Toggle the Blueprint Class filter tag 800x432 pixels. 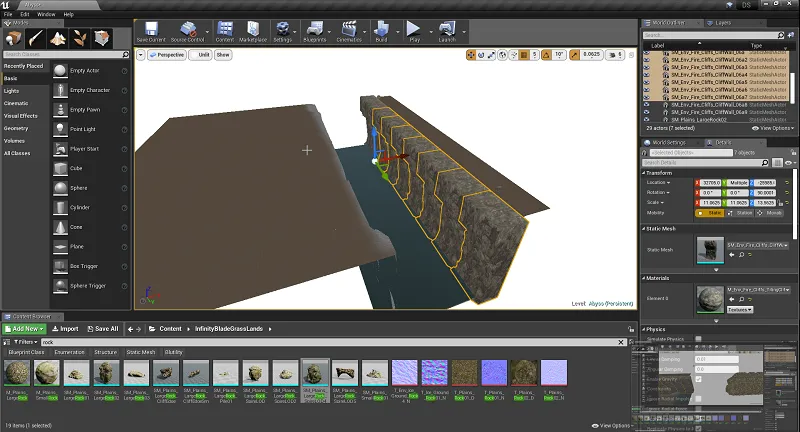27,352
